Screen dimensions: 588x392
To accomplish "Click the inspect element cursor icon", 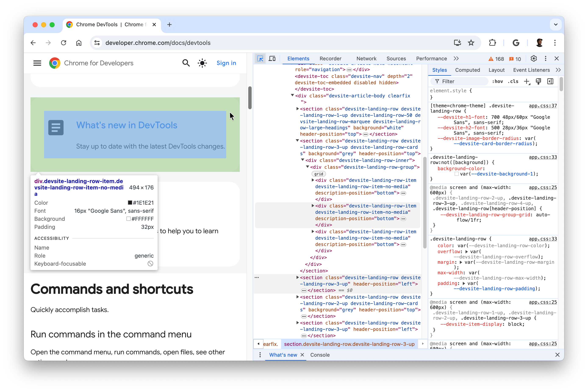I will [x=260, y=58].
